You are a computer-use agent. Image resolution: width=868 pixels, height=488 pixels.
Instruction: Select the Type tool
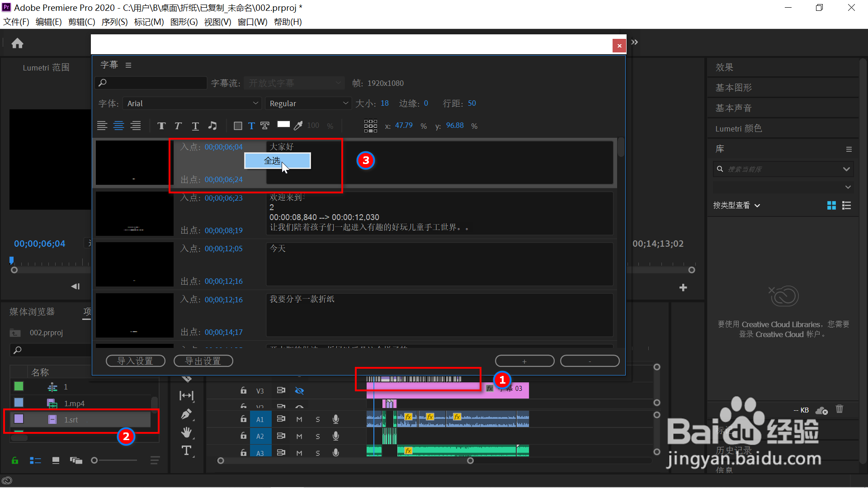(186, 450)
